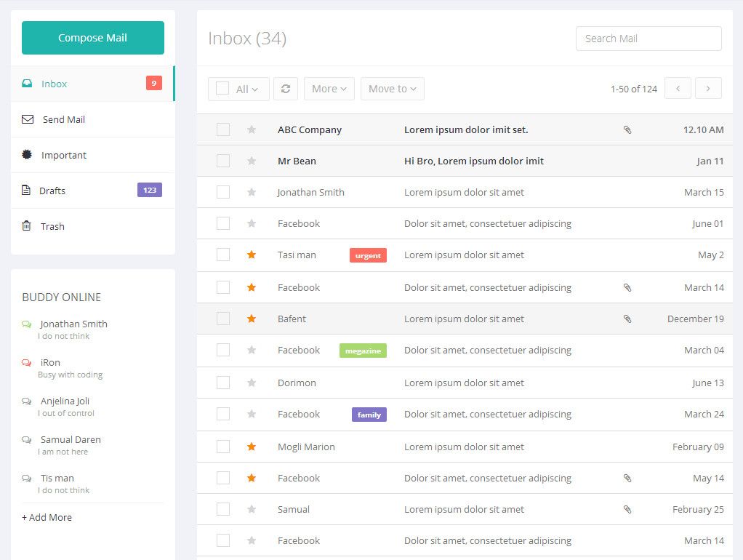Click the red urgent label tag
The width and height of the screenshot is (743, 560).
point(368,255)
